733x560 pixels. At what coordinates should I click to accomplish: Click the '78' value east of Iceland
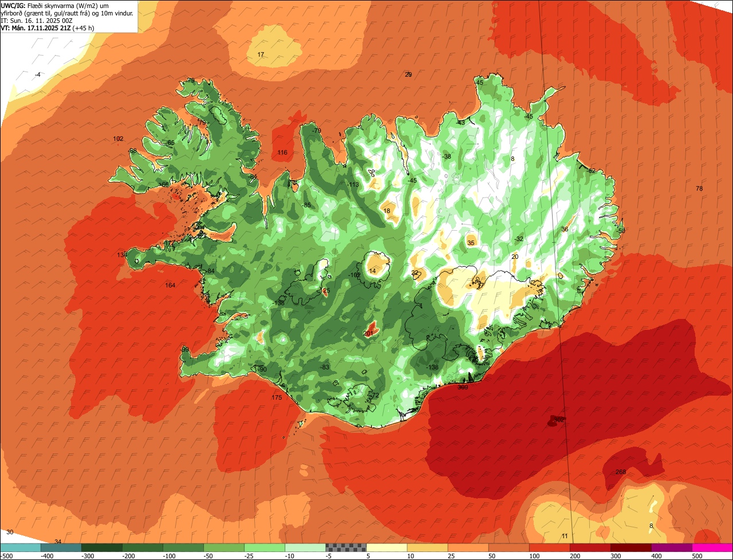click(x=699, y=188)
